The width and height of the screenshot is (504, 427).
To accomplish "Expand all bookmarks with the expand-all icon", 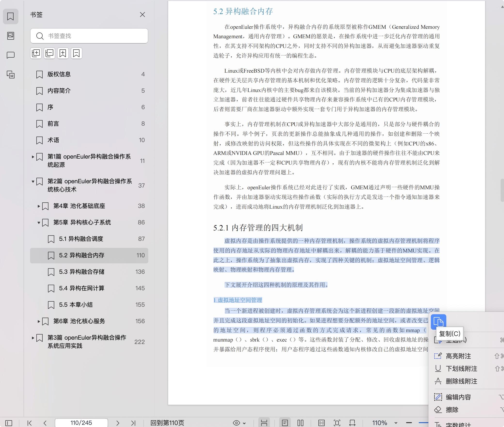I will [x=36, y=53].
